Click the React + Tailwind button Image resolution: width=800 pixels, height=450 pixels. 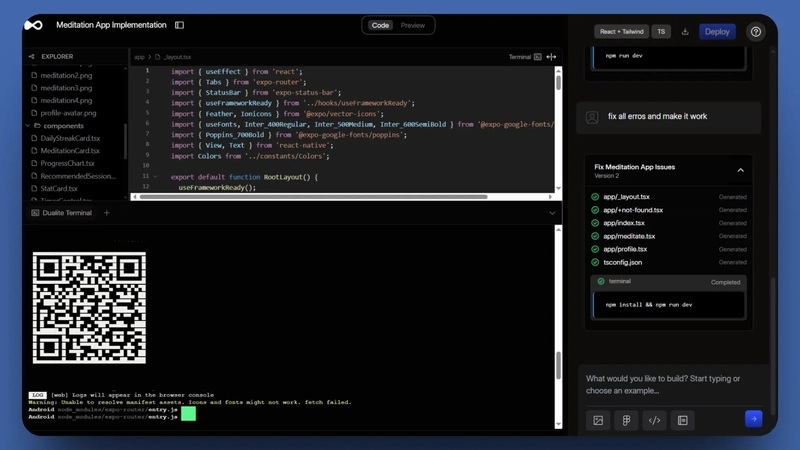tap(621, 32)
